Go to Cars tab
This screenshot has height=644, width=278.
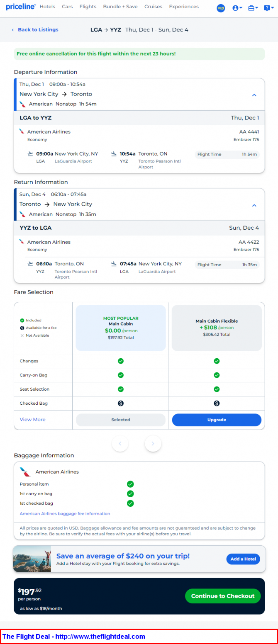[x=67, y=7]
